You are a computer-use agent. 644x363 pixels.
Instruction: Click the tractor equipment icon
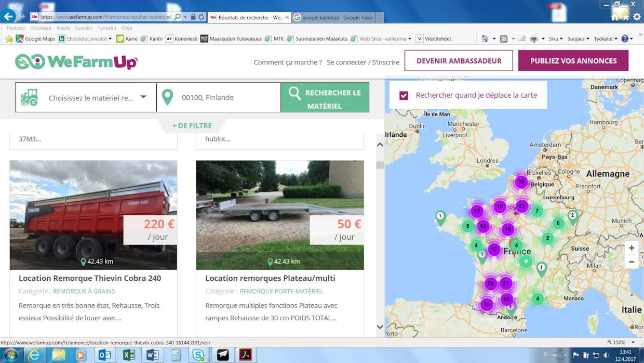[x=30, y=97]
